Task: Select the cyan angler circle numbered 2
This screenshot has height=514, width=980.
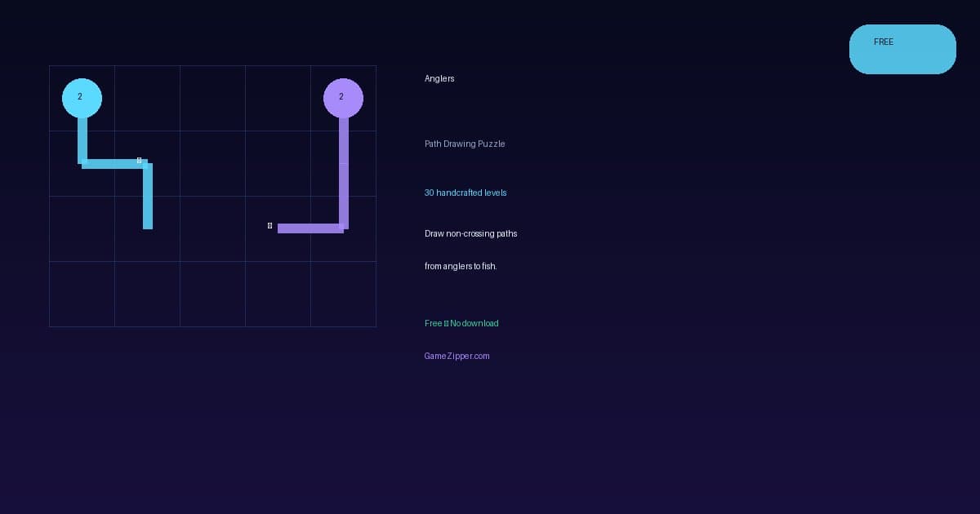Action: 82,98
